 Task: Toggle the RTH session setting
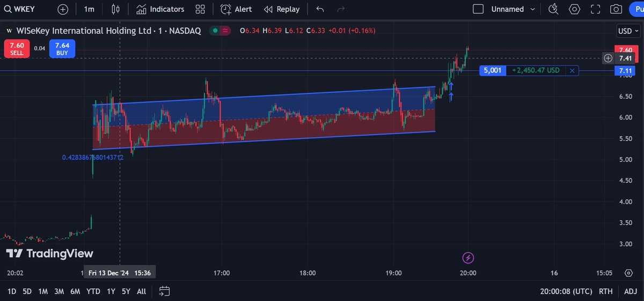606,291
